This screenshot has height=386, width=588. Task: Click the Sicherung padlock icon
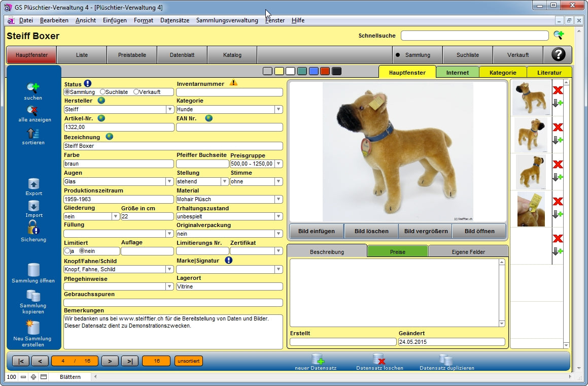(33, 227)
